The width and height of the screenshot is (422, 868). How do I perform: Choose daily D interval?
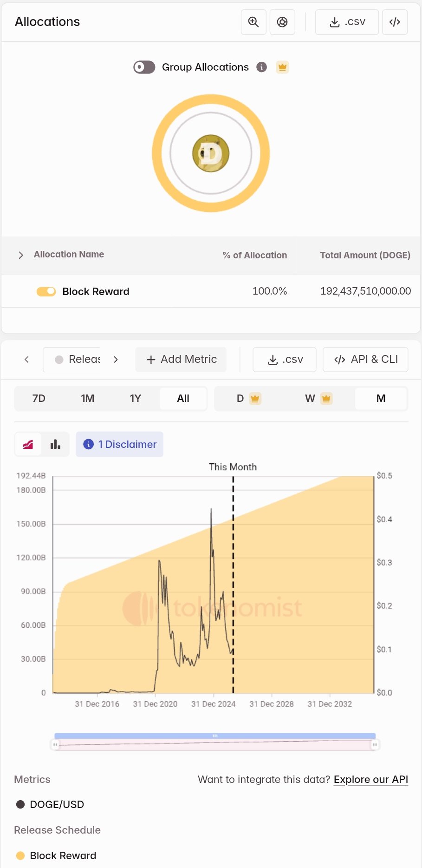click(x=248, y=398)
